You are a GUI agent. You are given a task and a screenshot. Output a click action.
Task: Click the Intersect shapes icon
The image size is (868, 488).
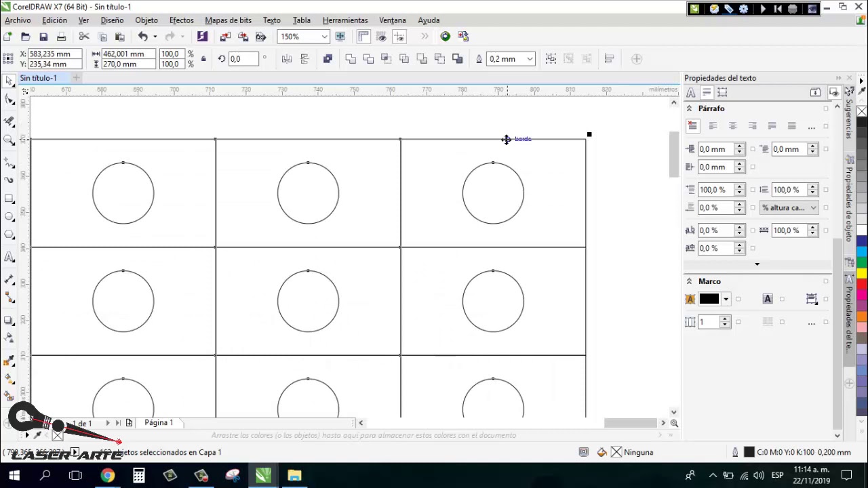point(386,59)
